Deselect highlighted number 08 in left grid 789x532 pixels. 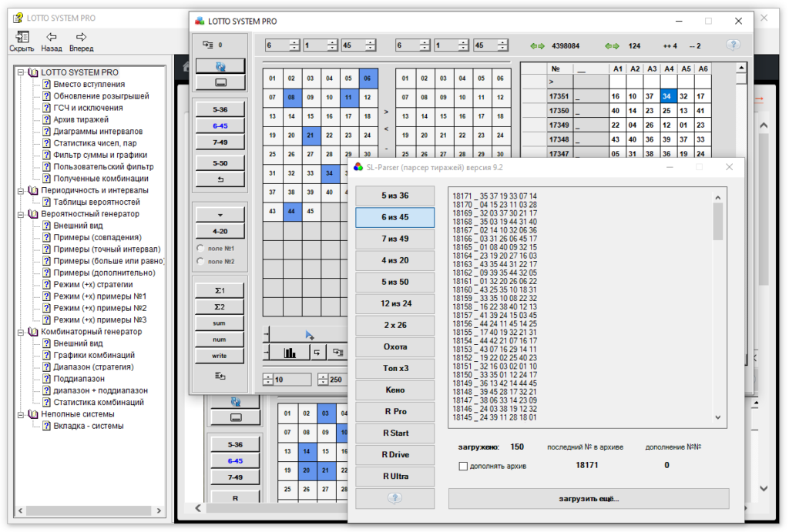[x=291, y=97]
